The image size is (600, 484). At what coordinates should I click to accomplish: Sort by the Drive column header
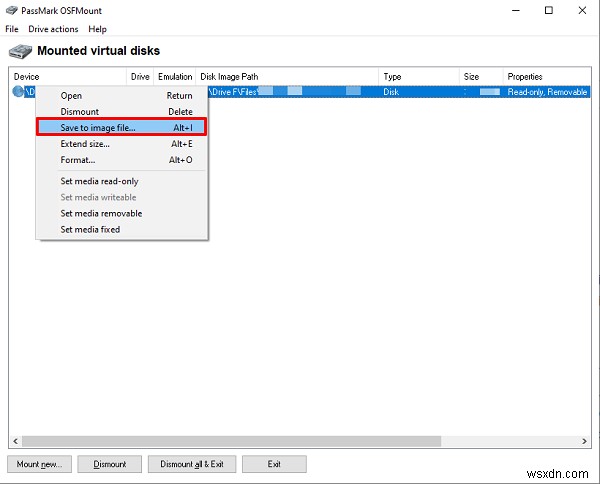pos(140,77)
